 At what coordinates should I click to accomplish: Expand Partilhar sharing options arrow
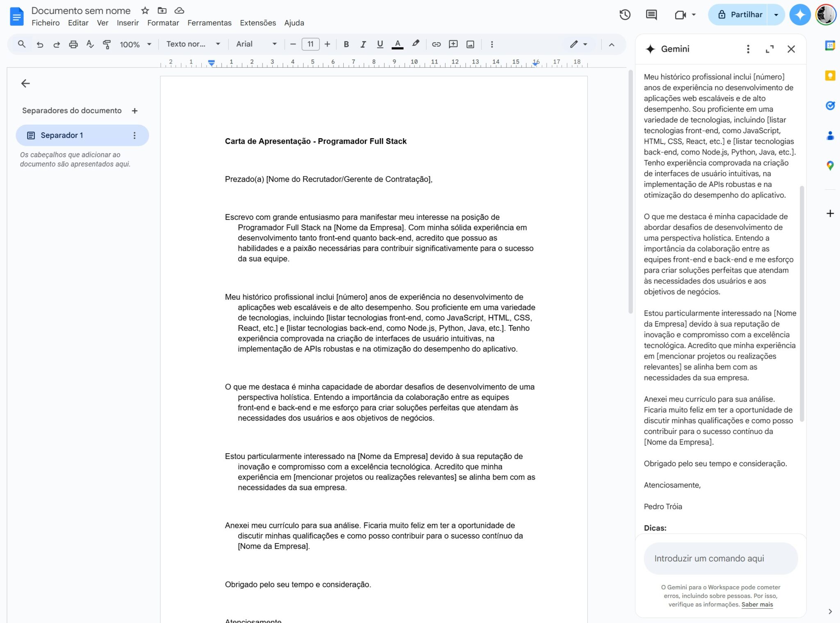(x=776, y=15)
